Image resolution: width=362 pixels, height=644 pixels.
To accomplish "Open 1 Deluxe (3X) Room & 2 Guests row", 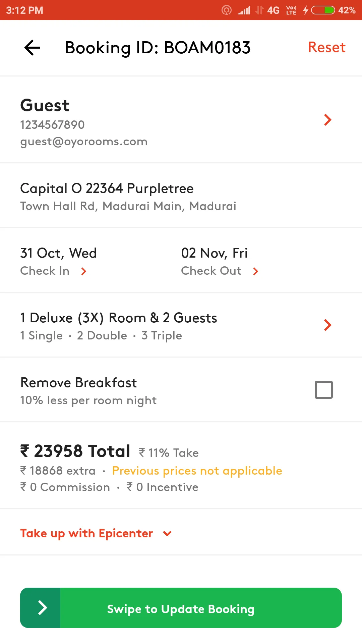I will tap(181, 325).
